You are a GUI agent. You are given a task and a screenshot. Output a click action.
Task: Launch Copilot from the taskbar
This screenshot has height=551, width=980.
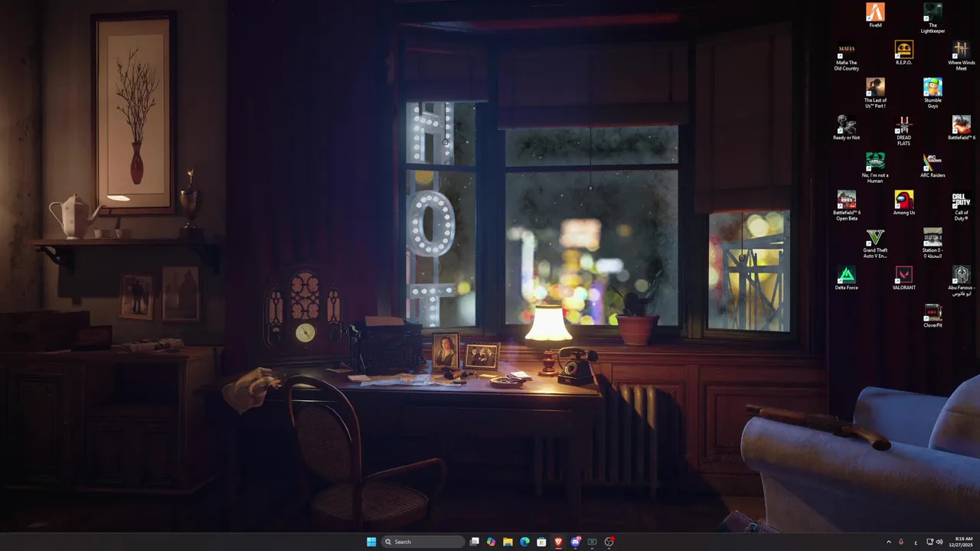pyautogui.click(x=491, y=542)
